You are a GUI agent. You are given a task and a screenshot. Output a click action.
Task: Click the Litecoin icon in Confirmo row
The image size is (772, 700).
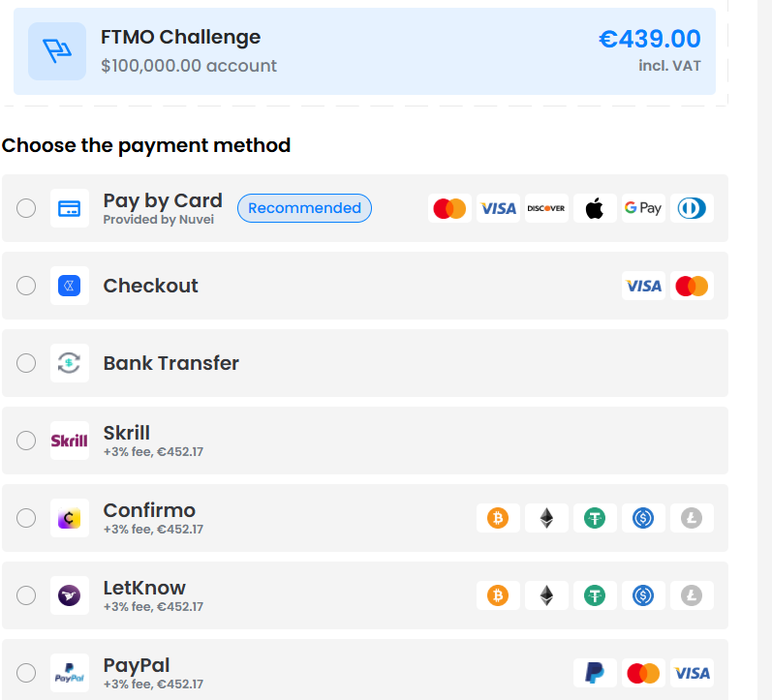coord(692,518)
